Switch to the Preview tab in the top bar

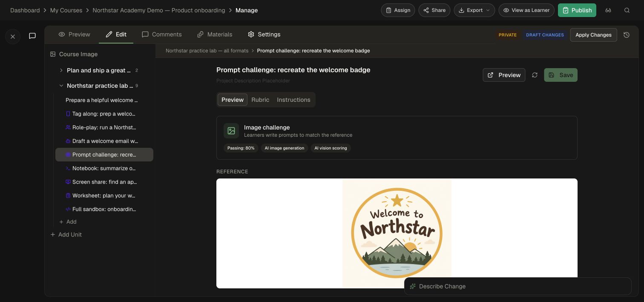[74, 35]
